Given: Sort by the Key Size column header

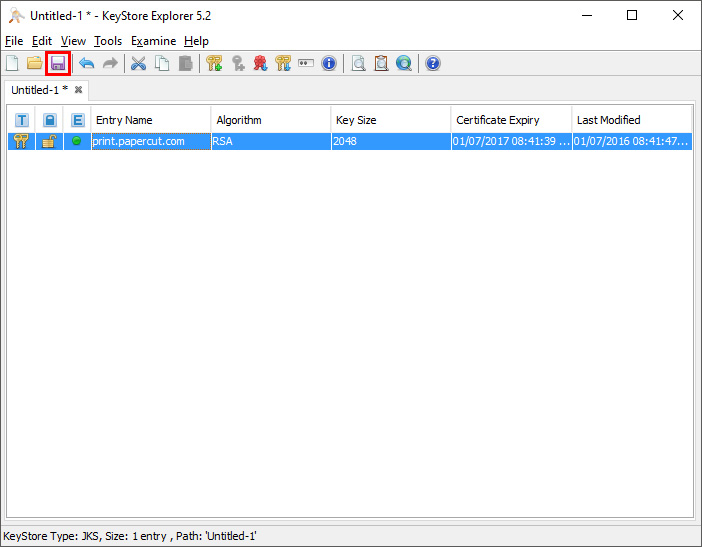Looking at the screenshot, I should [x=391, y=120].
